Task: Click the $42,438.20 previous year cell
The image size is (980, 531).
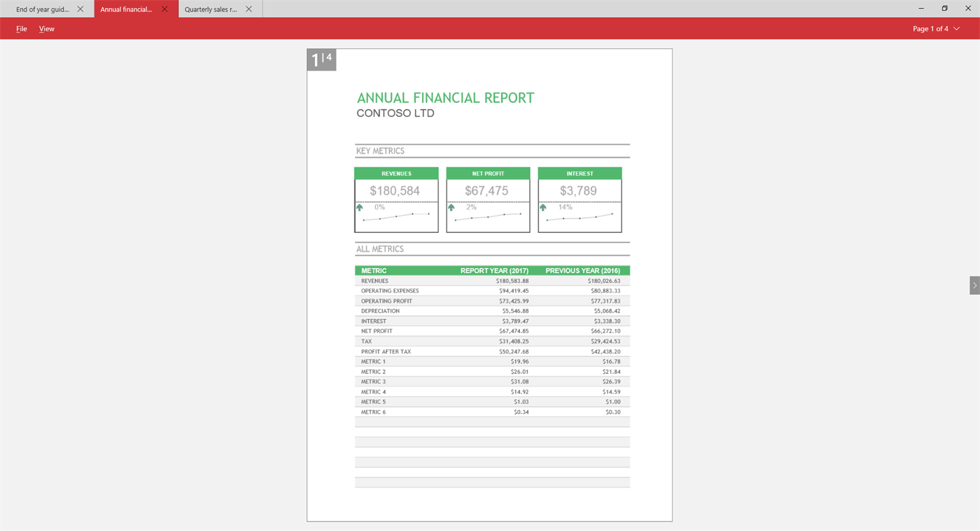Action: coord(606,352)
